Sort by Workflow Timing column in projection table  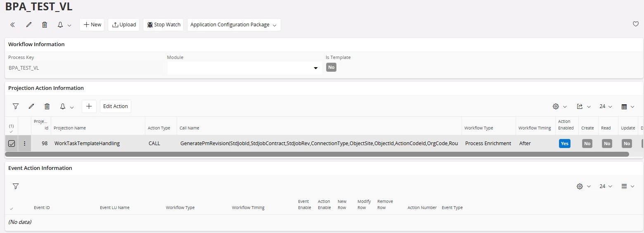(535, 128)
